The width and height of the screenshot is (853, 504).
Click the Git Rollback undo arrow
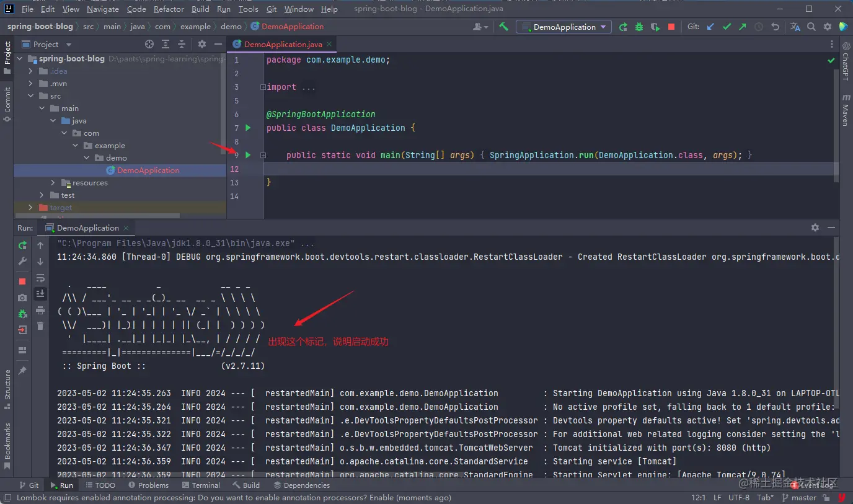(775, 27)
